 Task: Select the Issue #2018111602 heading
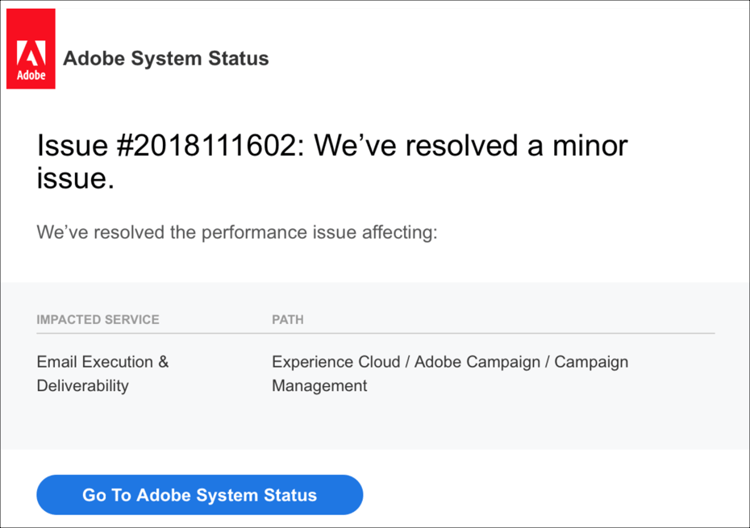(x=332, y=162)
